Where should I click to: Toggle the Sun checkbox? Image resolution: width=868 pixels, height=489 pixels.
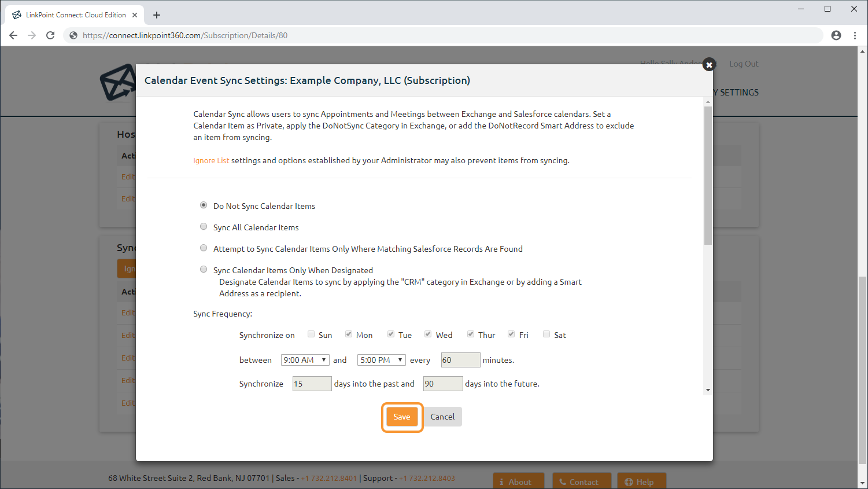pyautogui.click(x=311, y=334)
